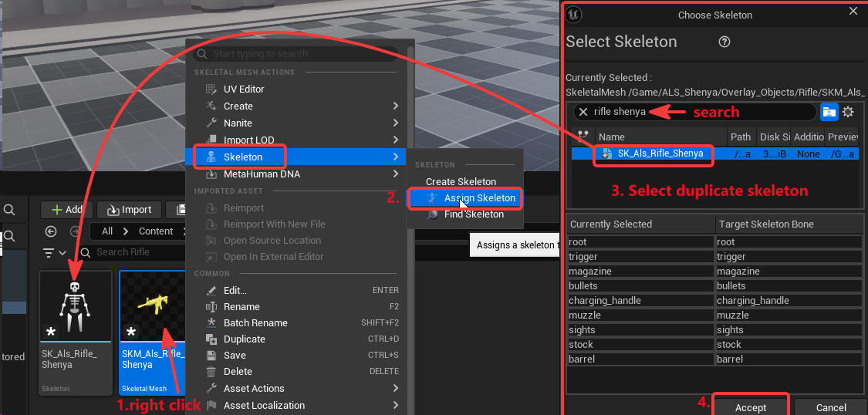
Task: Click the Rename icon in context menu
Action: click(x=211, y=306)
